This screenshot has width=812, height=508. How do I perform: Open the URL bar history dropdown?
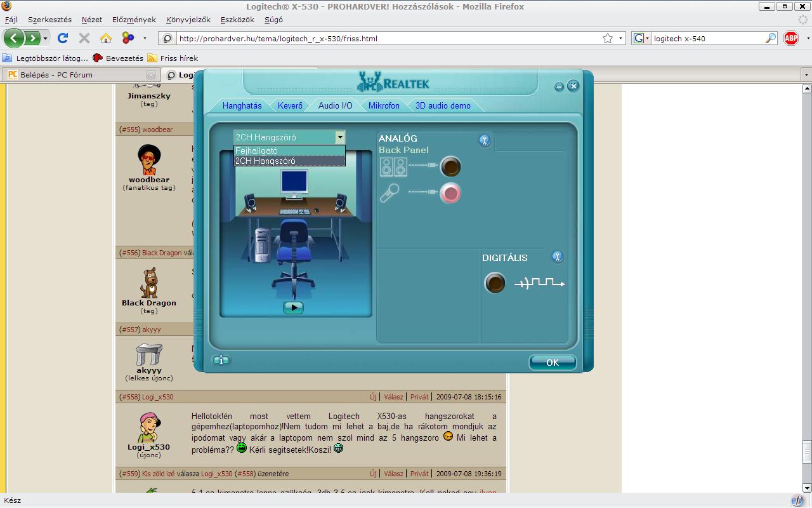pyautogui.click(x=621, y=38)
